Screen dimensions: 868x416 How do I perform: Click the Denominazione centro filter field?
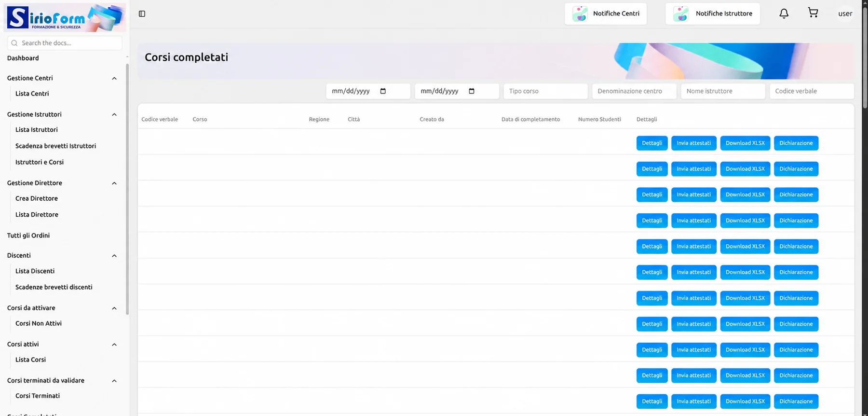[634, 91]
